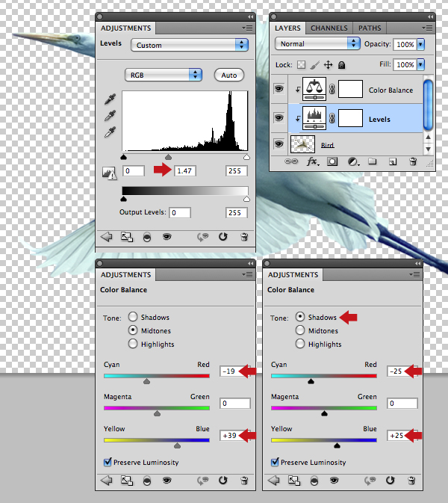Select the Layers tab
The width and height of the screenshot is (448, 503).
coord(287,28)
